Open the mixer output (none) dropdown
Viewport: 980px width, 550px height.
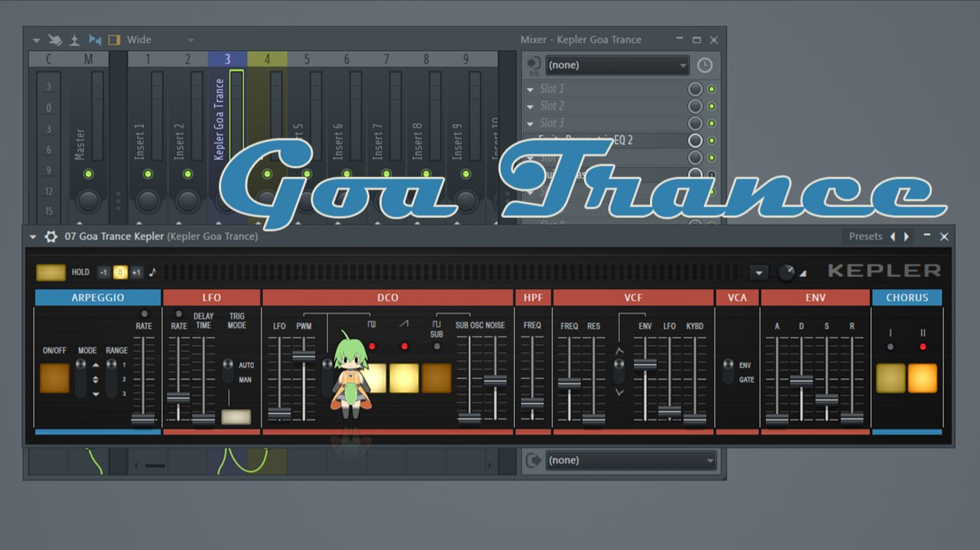point(631,460)
